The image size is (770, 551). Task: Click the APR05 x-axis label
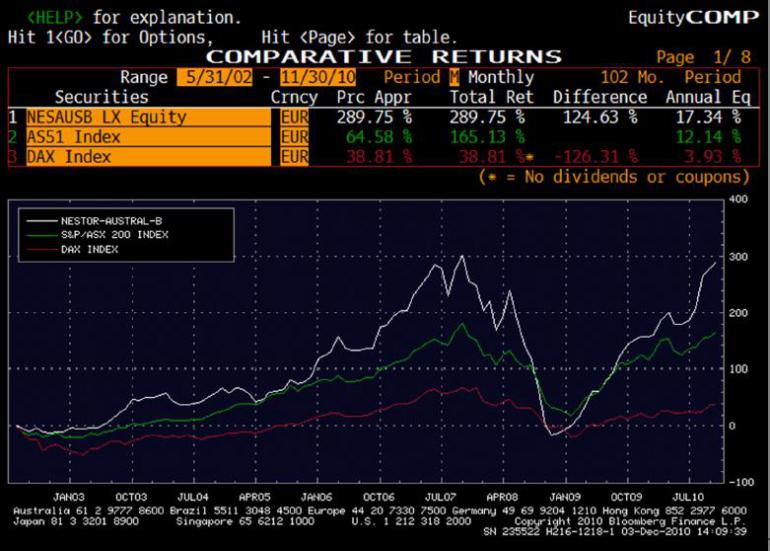255,497
